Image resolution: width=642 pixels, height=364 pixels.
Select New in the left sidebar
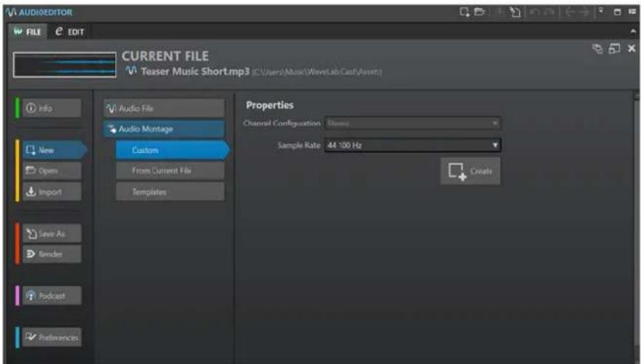54,150
